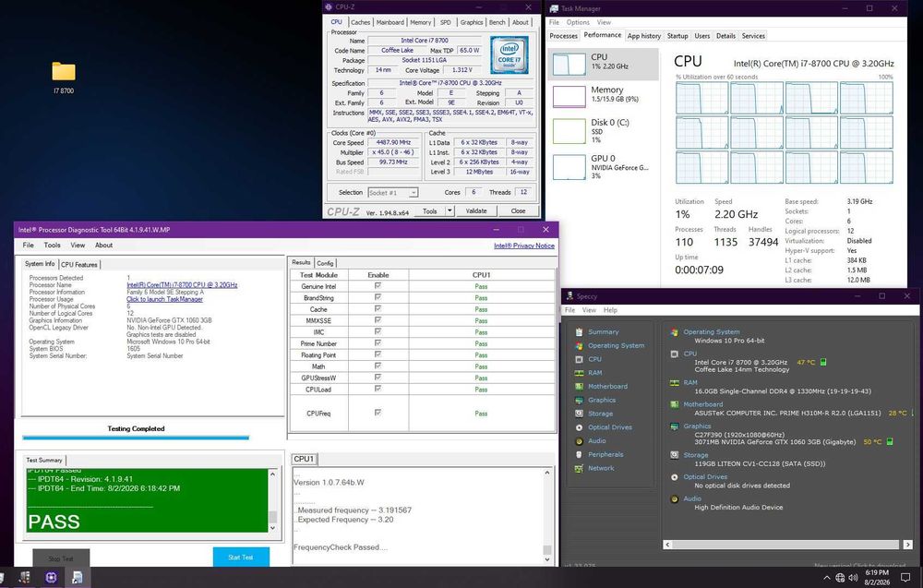Select Summary icon in Speccy sidebar

coord(580,332)
